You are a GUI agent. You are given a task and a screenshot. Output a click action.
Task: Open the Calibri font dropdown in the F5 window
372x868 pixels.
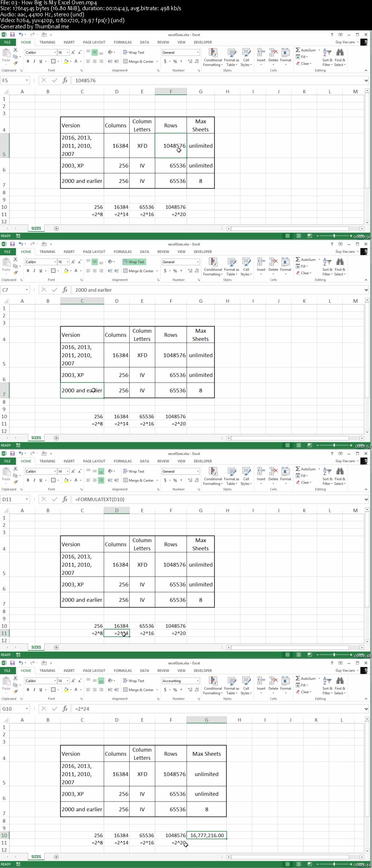[x=55, y=52]
